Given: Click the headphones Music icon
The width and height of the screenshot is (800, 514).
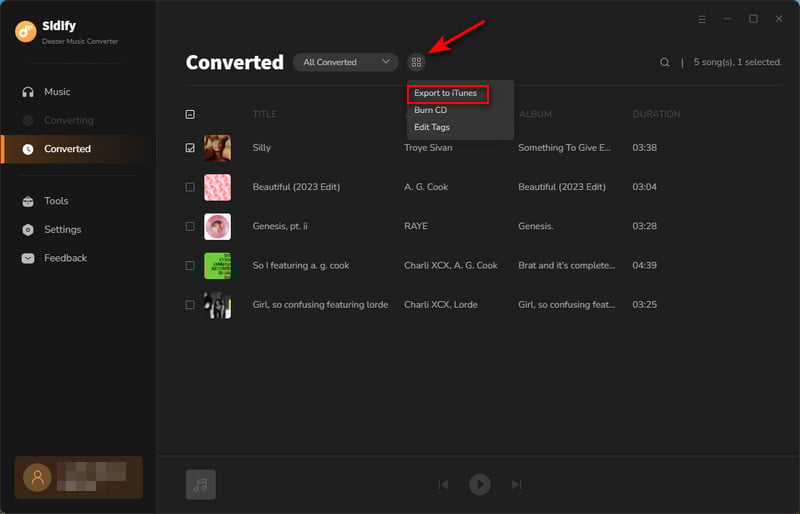Looking at the screenshot, I should point(28,92).
